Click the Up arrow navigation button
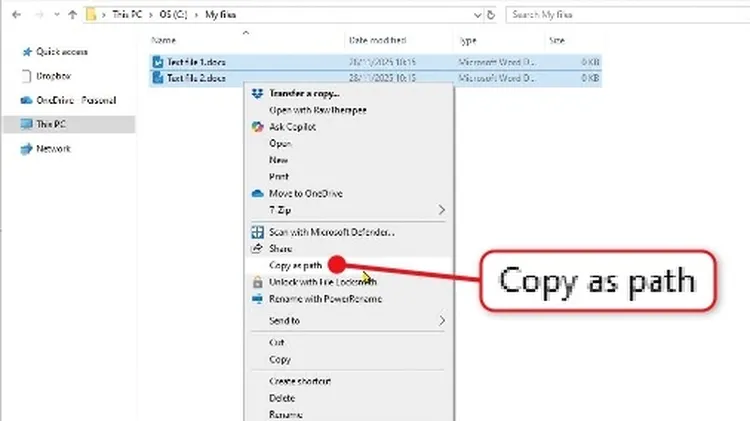Screen dimensions: 750x421 [72, 15]
